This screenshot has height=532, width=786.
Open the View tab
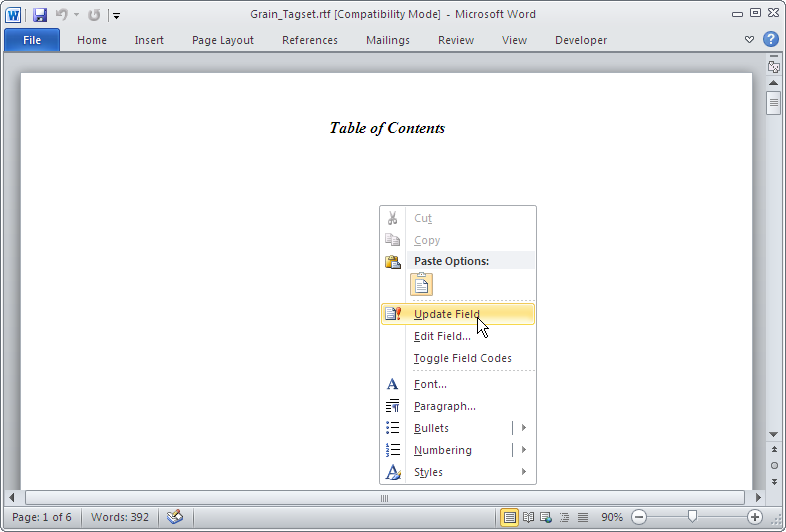coord(514,40)
